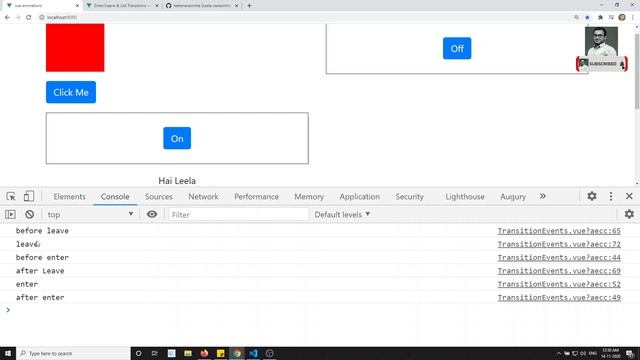The height and width of the screenshot is (360, 640).
Task: Go back with the browser back arrow
Action: click(7, 17)
